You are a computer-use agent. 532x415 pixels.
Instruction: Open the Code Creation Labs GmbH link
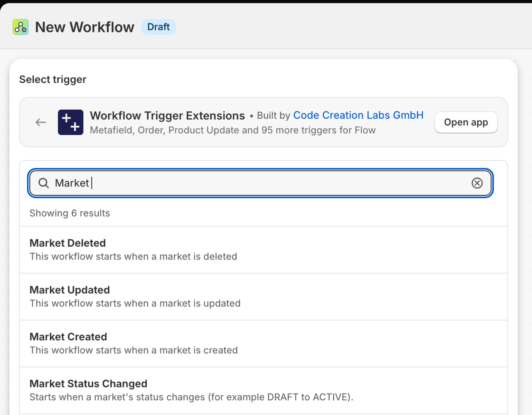coord(358,115)
